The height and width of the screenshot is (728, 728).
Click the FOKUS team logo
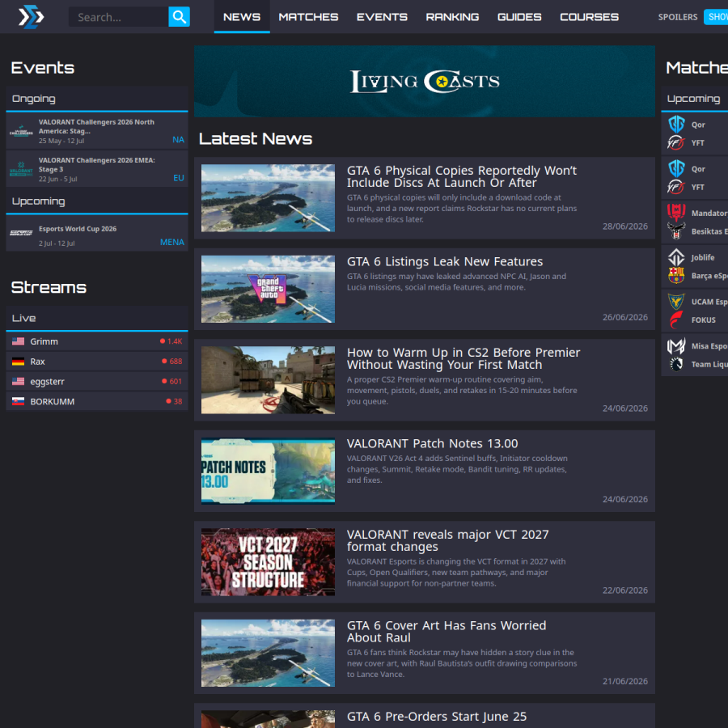pos(676,320)
